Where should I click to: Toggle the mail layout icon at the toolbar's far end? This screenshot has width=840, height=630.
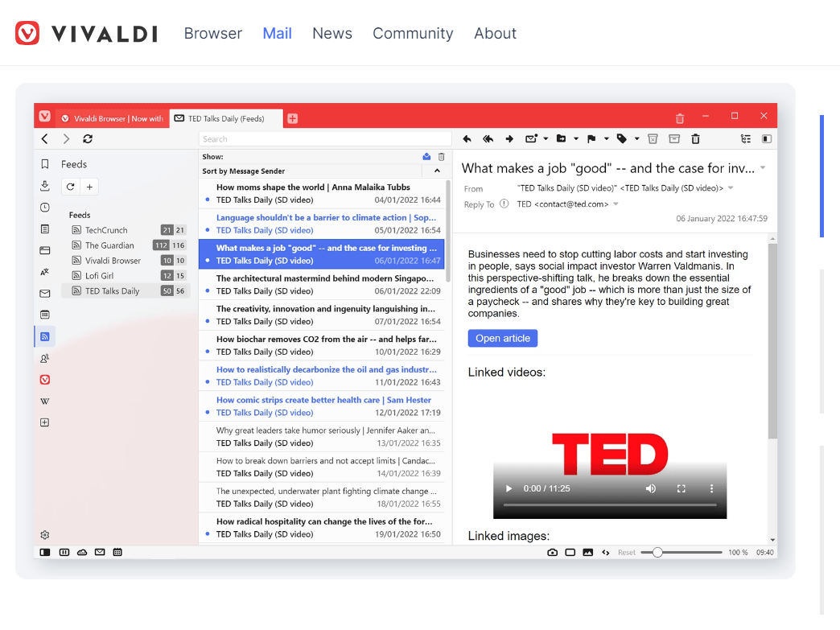(x=767, y=138)
